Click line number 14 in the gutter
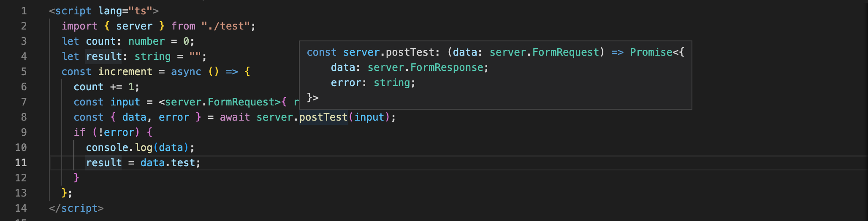 coord(21,208)
